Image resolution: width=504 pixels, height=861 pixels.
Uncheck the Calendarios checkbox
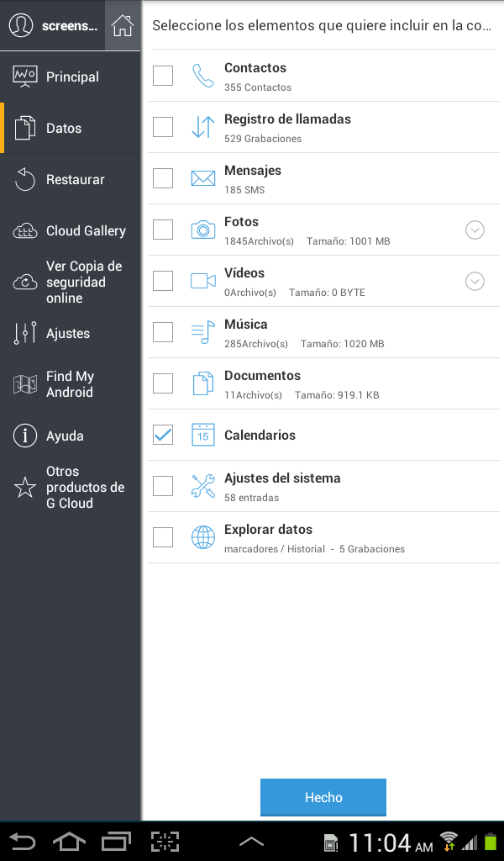(x=163, y=435)
